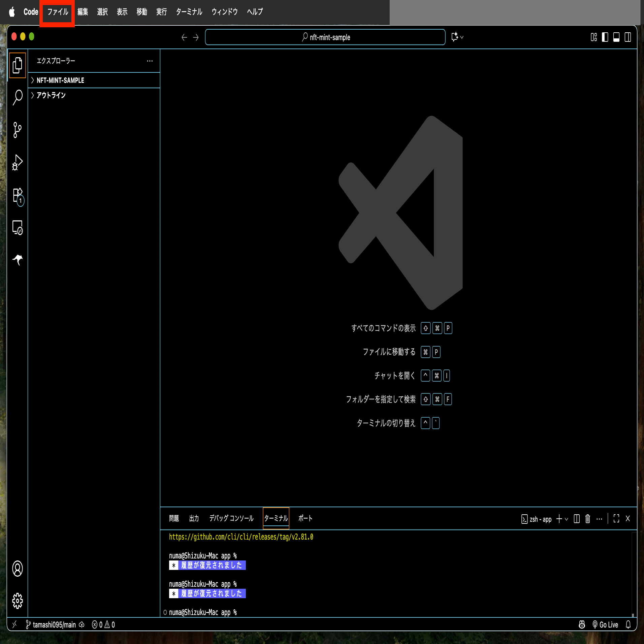644x644 pixels.
Task: Open the Remote Explorer view
Action: (18, 228)
